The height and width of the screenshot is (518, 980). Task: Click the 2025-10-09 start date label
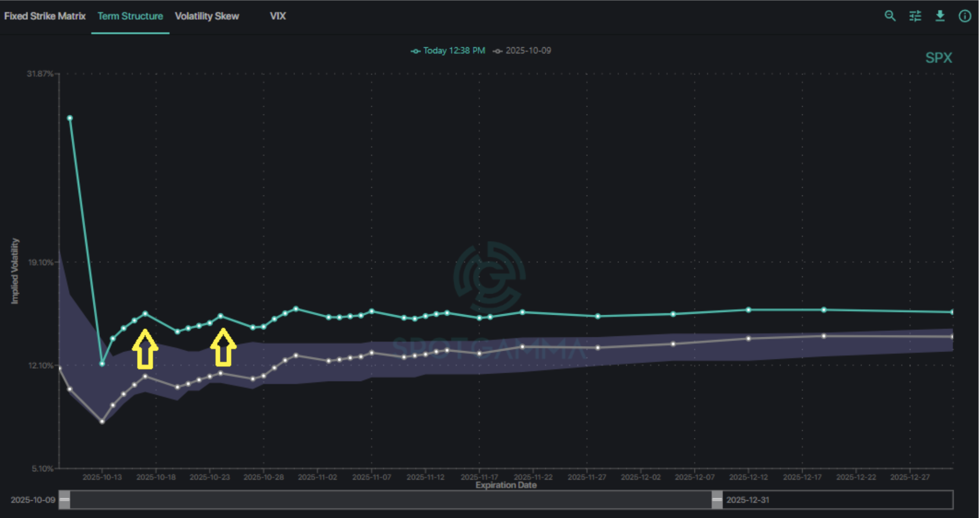33,500
